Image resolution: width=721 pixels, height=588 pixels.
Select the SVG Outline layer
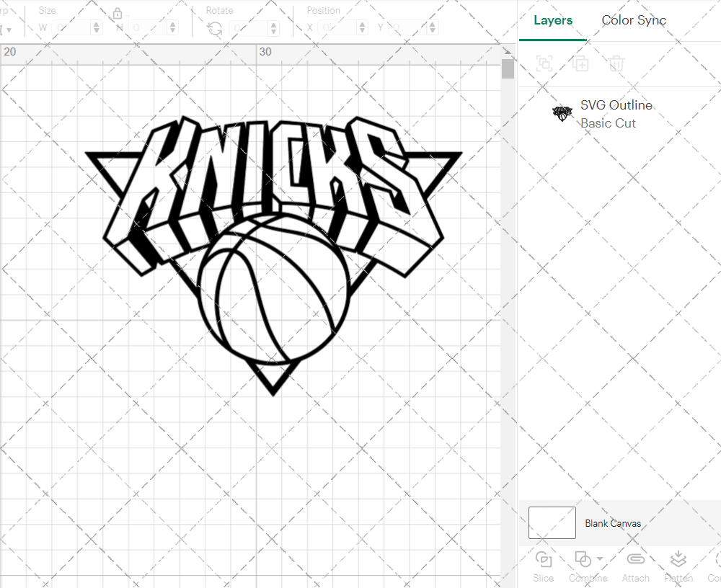[616, 104]
